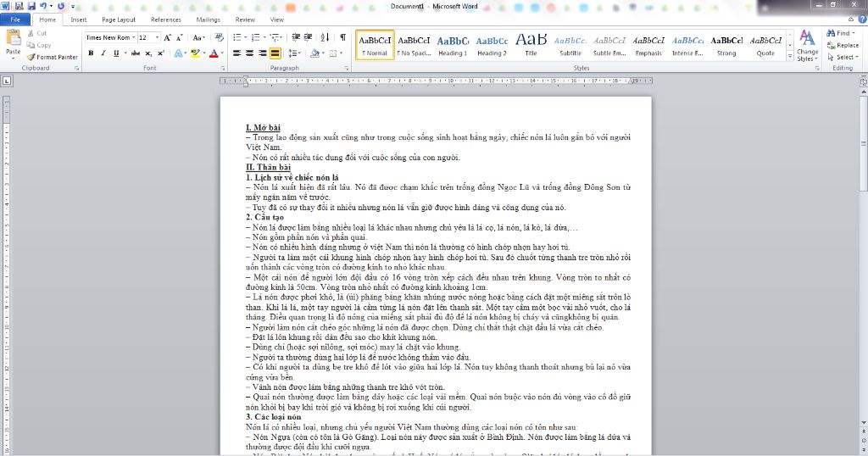Open the Font dialog launcher

click(x=223, y=68)
